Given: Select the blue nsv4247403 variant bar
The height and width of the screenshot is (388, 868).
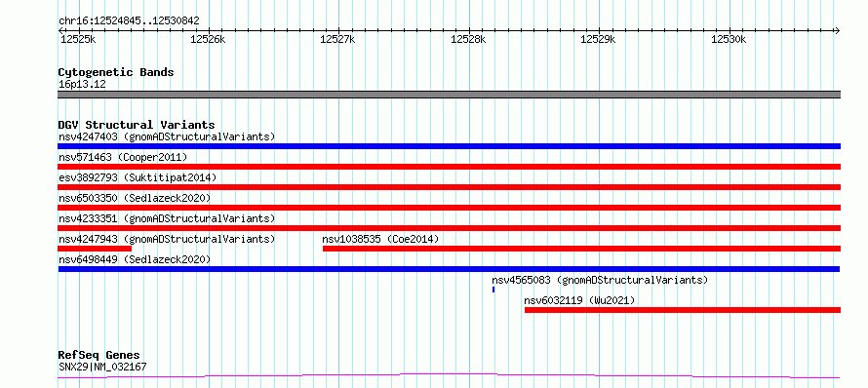Looking at the screenshot, I should click(x=449, y=146).
